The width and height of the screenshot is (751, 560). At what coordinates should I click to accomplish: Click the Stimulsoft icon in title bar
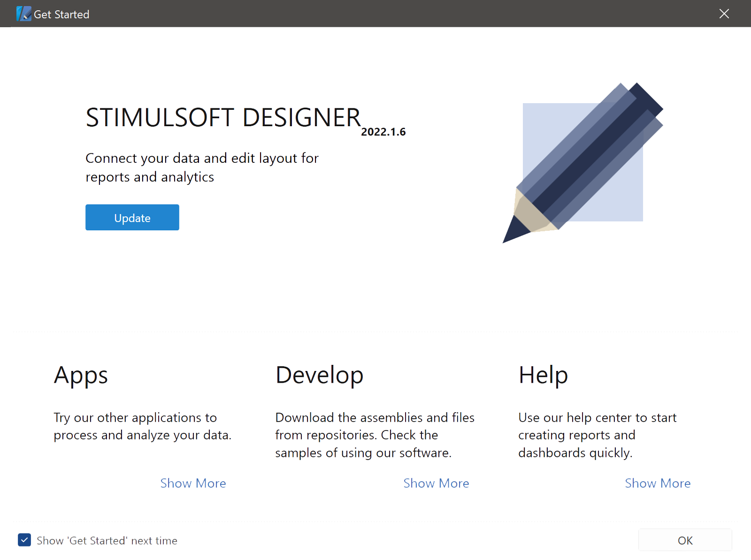point(23,14)
